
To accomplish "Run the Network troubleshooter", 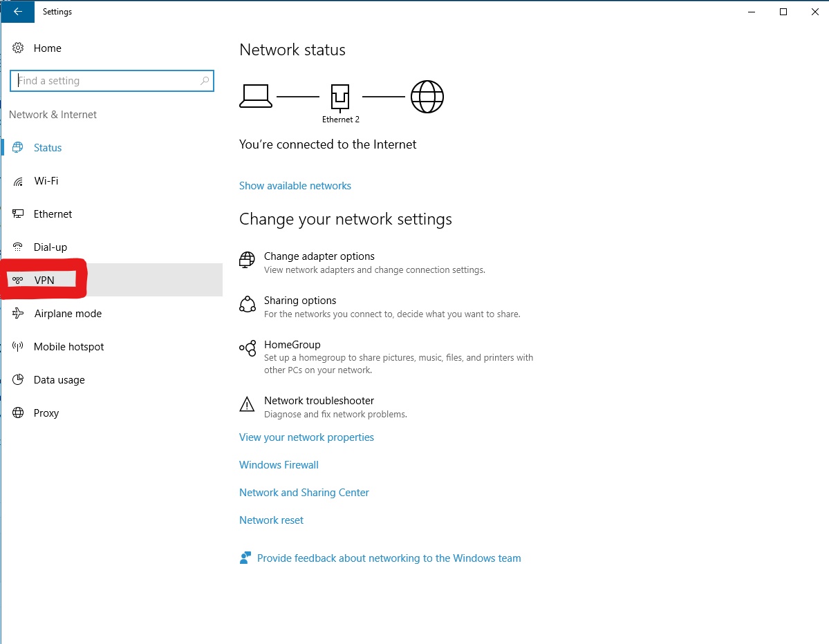I will pos(318,400).
